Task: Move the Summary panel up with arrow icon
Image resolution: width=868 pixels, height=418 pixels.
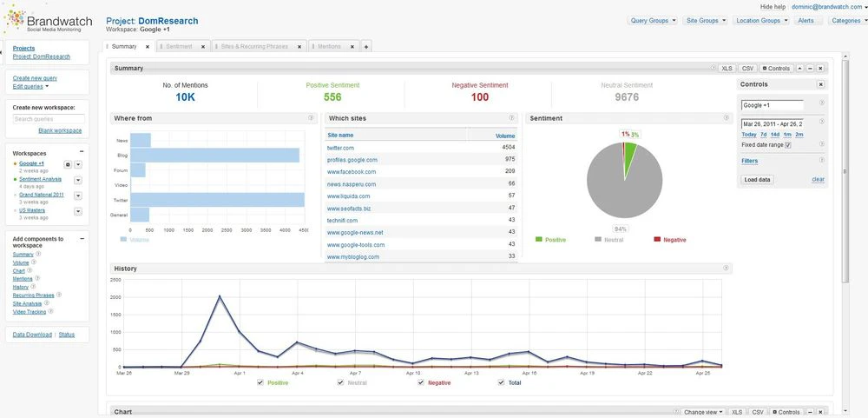Action: pyautogui.click(x=800, y=68)
